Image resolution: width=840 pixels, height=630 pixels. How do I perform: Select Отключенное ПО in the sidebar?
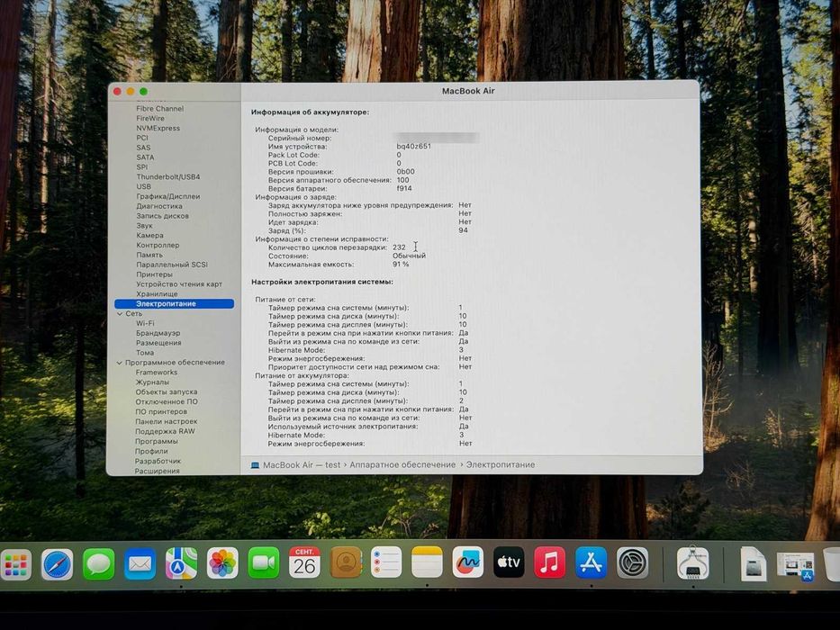(166, 401)
